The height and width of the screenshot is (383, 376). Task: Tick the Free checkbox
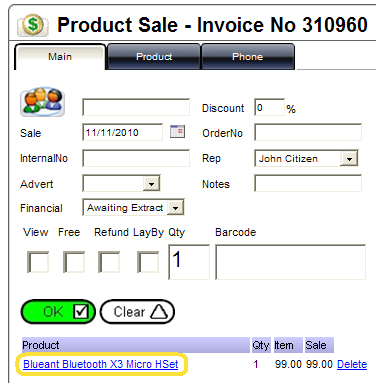[x=74, y=262]
